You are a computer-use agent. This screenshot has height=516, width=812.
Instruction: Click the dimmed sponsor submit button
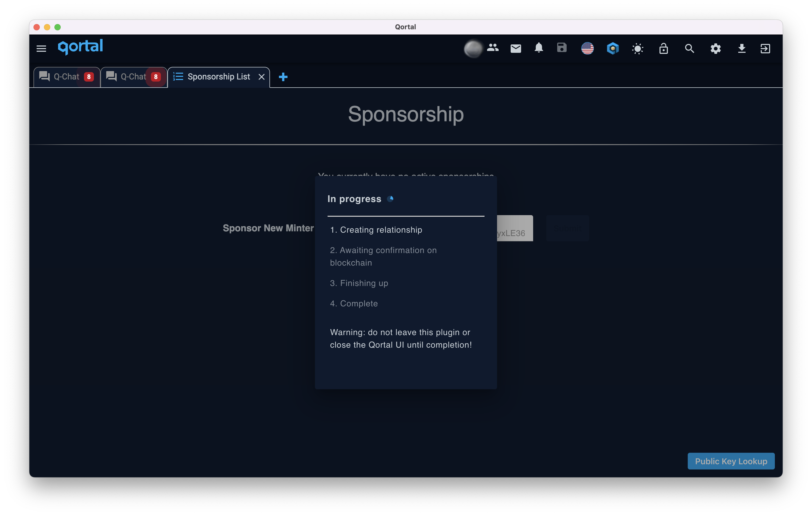(x=567, y=228)
